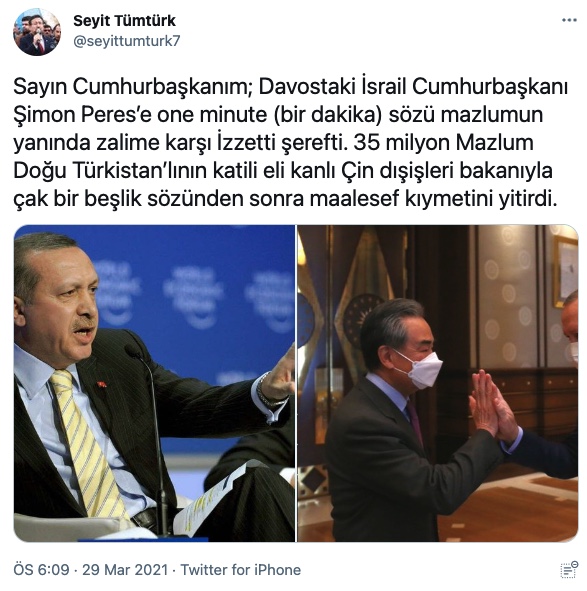587x591 pixels.
Task: Open the Twitter for iPhone source link
Action: pos(241,570)
